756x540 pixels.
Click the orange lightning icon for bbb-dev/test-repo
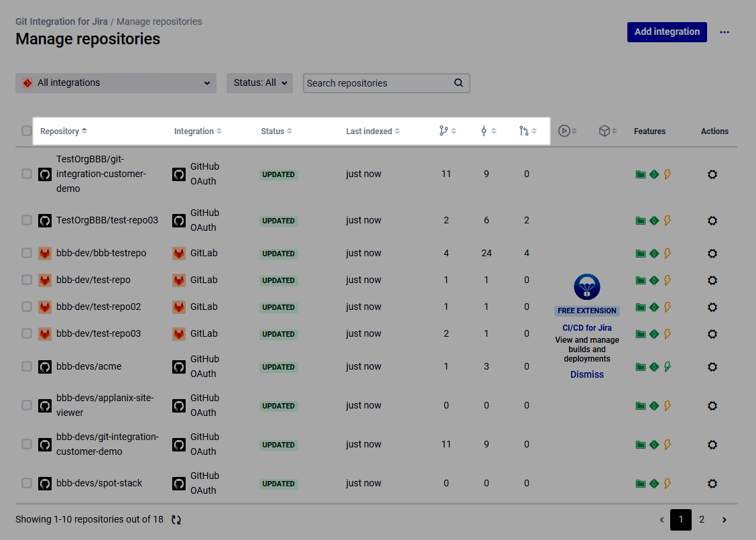(x=668, y=280)
